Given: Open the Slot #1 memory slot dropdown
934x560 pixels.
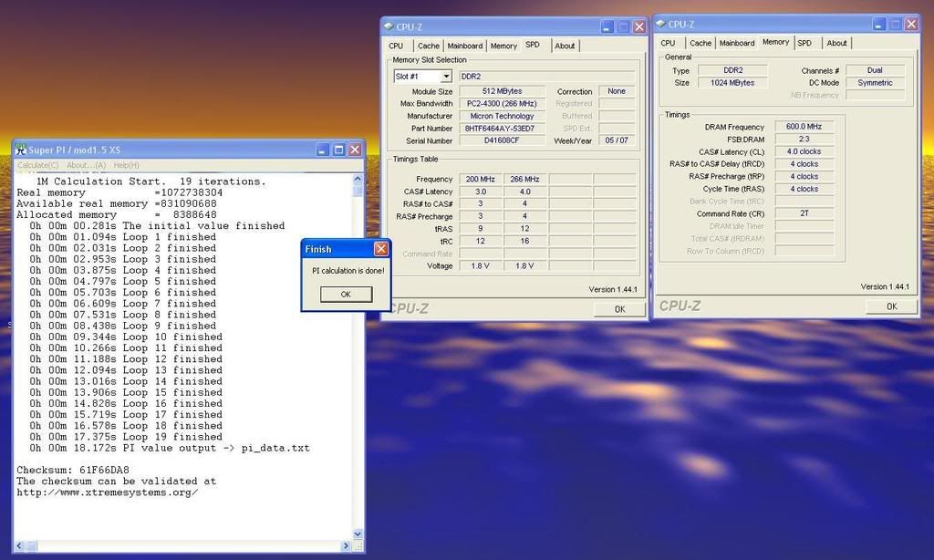Looking at the screenshot, I should point(446,77).
